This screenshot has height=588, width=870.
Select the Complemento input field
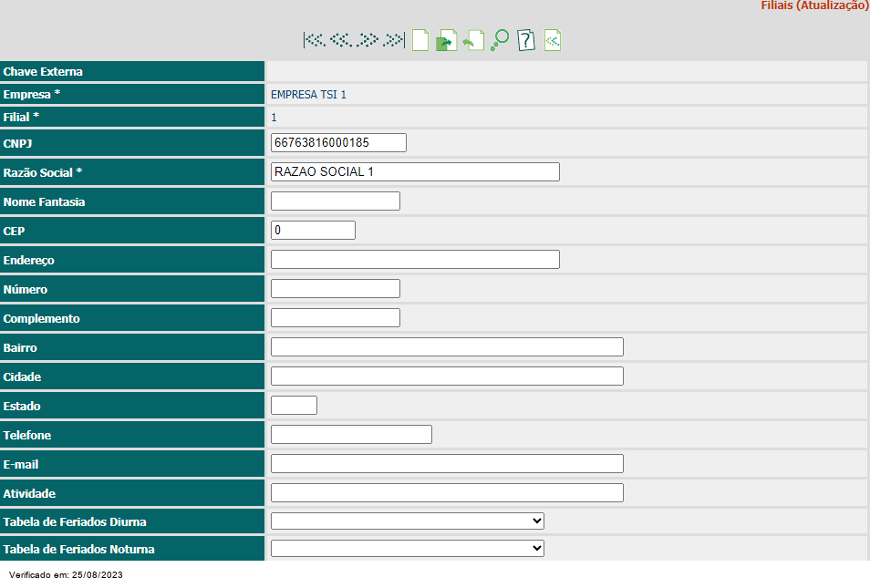point(335,317)
